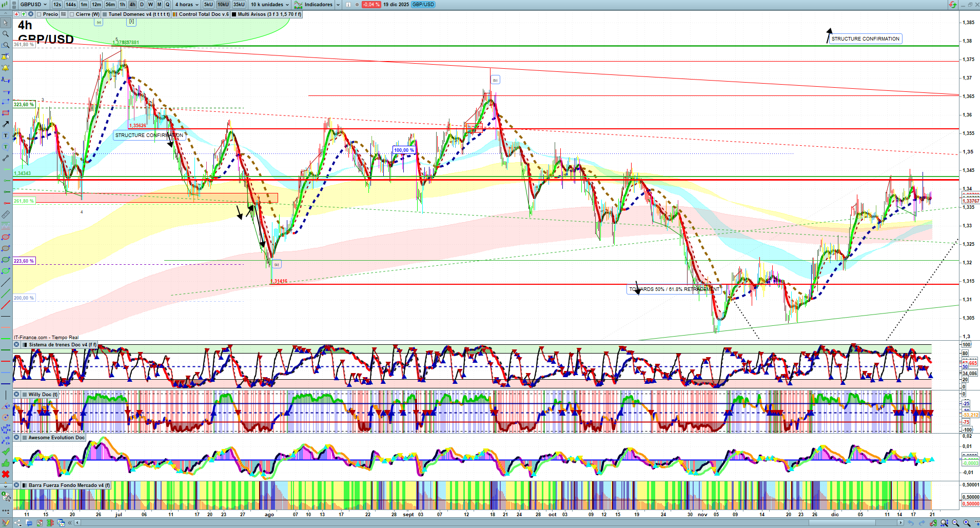Click the Tunel Domenec v4 indicator label

[139, 14]
